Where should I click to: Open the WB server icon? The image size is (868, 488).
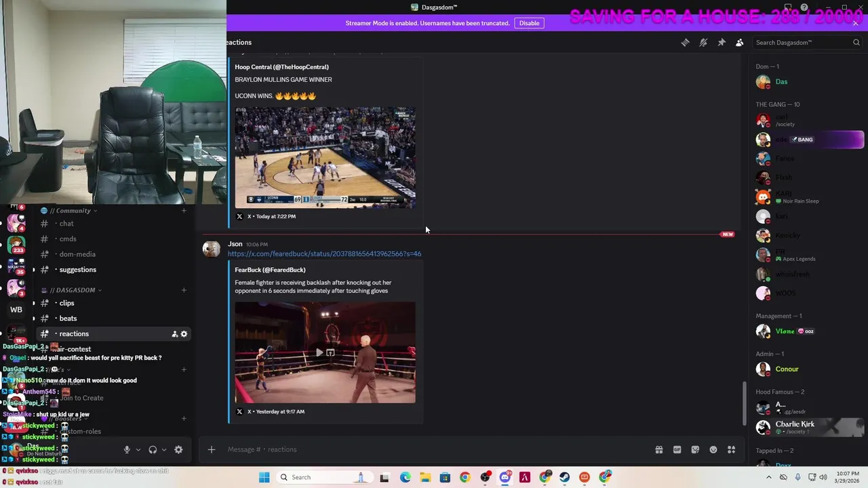pyautogui.click(x=16, y=310)
